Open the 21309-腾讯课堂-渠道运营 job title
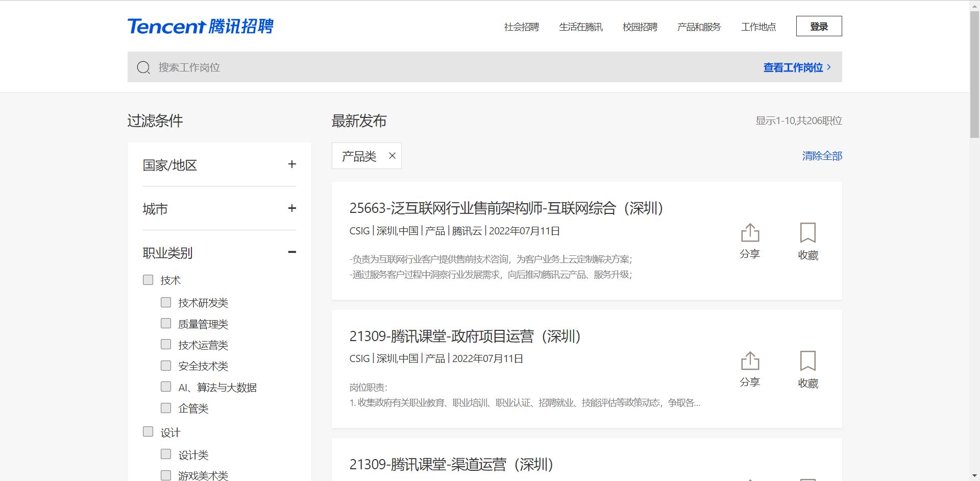 451,465
